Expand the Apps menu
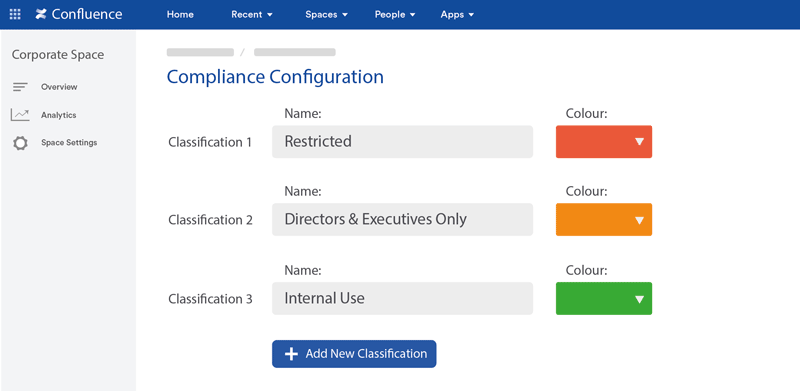 [457, 15]
